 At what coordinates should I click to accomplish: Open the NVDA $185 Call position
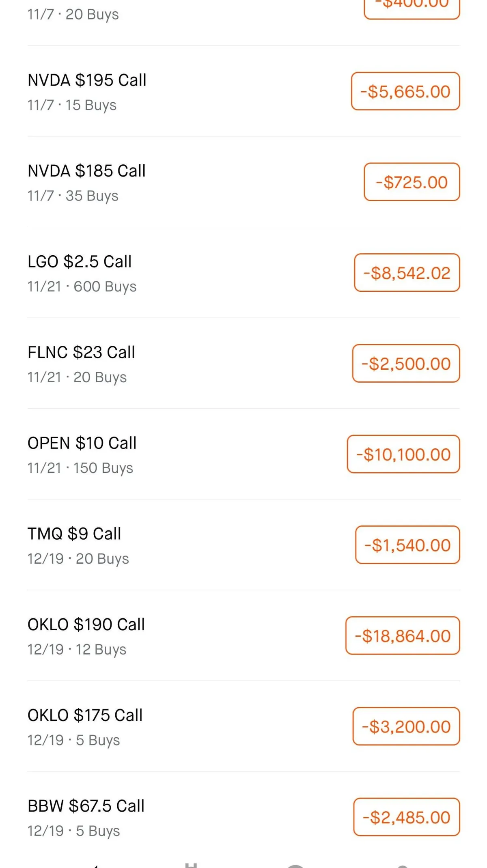[x=86, y=182]
